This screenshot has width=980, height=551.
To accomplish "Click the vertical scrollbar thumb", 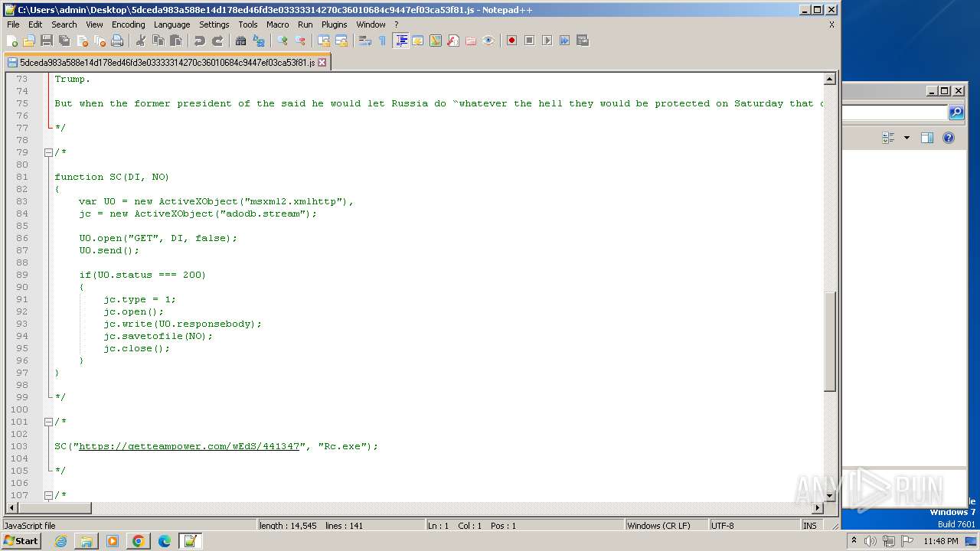I will pyautogui.click(x=830, y=341).
